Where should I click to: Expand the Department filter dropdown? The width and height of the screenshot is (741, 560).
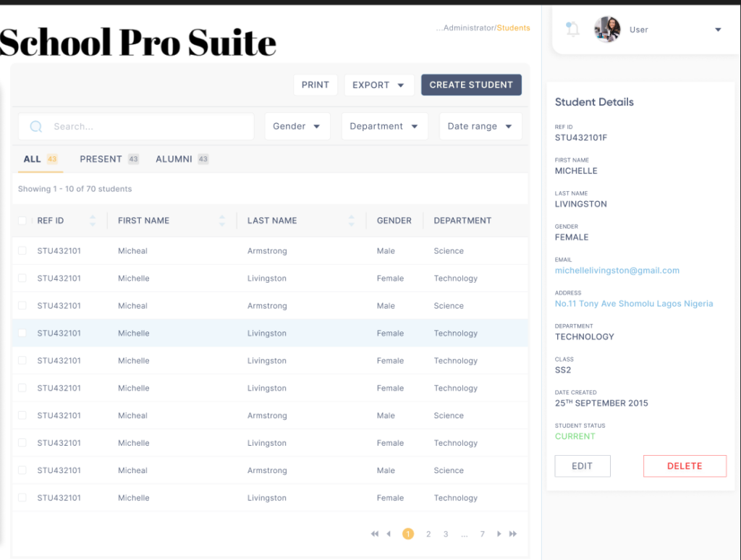[x=384, y=126]
